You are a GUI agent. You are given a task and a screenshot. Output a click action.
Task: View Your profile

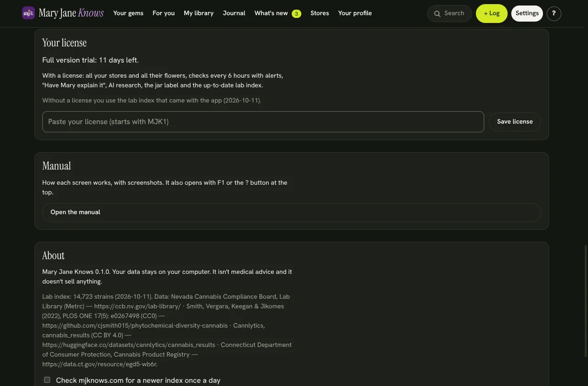355,13
